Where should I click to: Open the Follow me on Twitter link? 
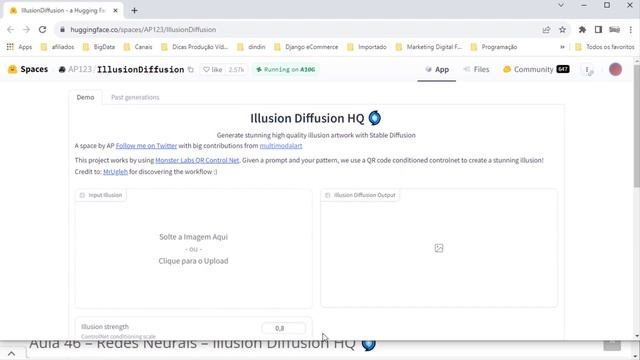click(x=146, y=146)
